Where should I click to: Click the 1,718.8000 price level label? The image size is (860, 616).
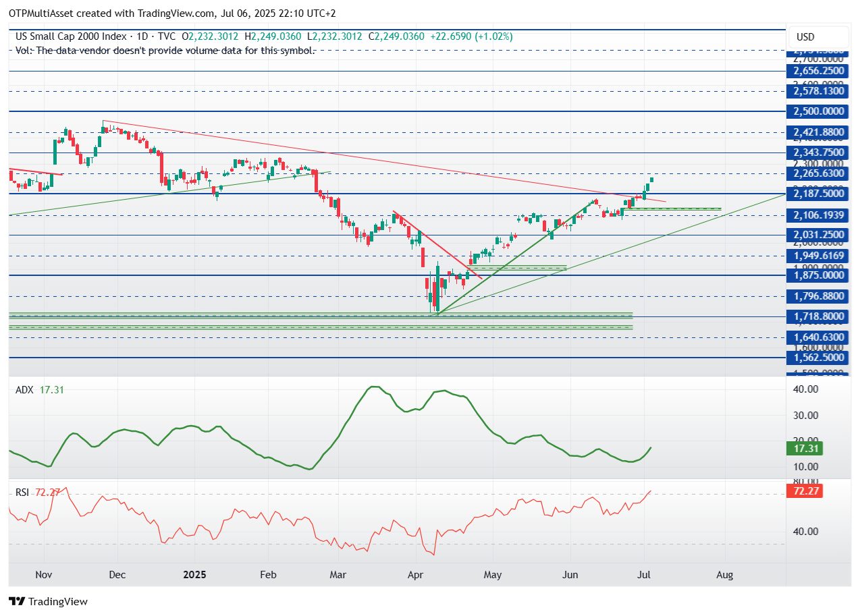tap(819, 316)
